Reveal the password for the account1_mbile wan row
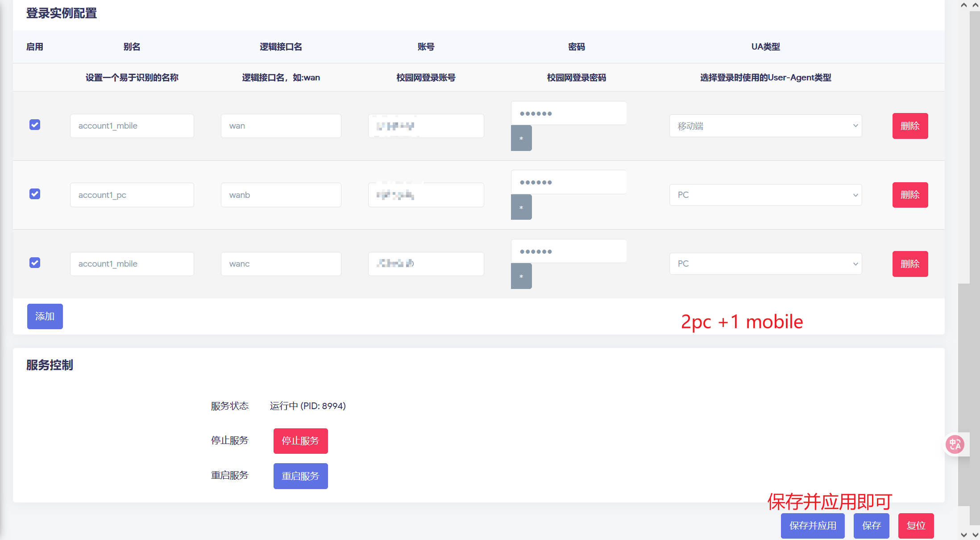 521,138
